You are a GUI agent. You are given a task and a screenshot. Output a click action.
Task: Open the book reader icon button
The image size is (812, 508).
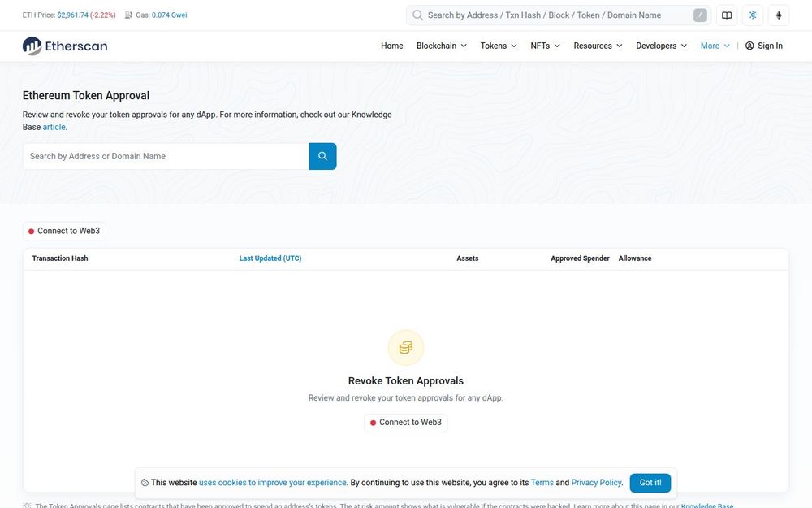click(727, 15)
